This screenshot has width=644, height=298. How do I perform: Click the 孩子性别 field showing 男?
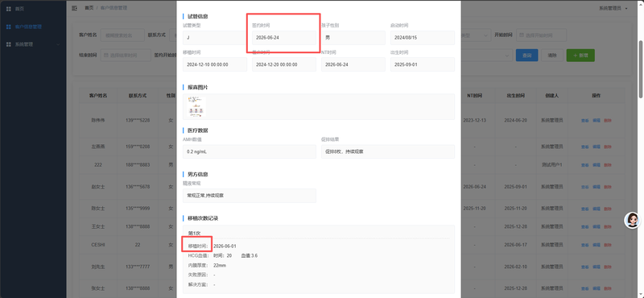pos(353,38)
